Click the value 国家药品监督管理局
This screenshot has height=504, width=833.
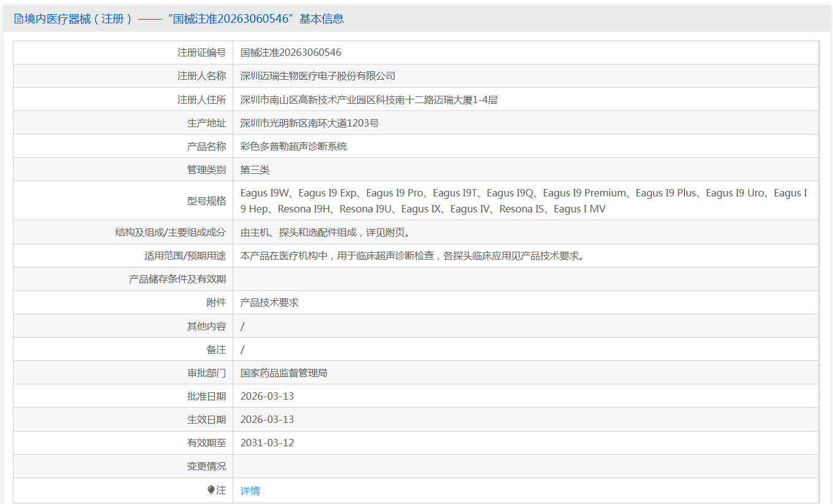coord(284,373)
